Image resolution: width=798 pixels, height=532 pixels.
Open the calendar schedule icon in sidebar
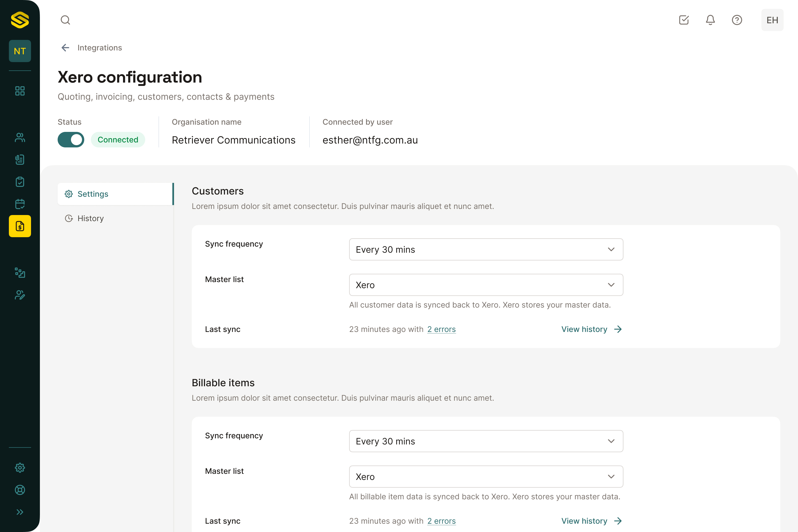point(20,204)
